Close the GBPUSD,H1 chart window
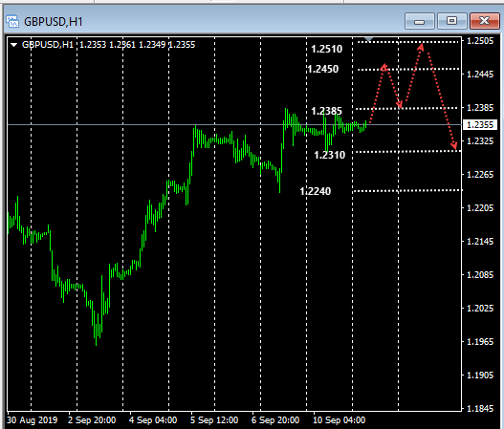504x429 pixels. point(485,21)
